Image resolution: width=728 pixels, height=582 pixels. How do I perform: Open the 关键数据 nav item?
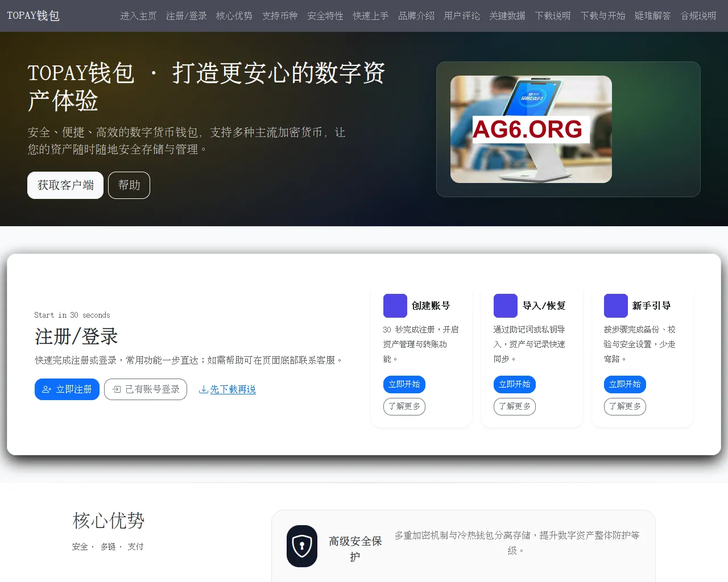pos(507,16)
